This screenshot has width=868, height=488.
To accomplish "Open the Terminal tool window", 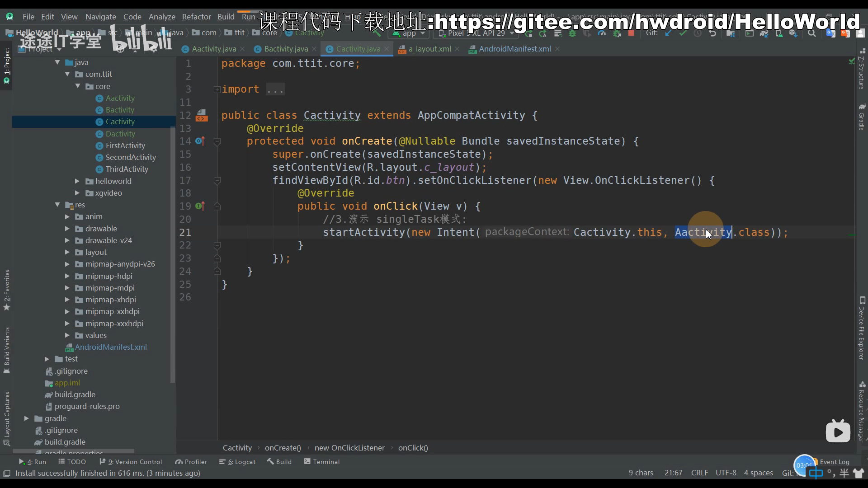I will (322, 462).
